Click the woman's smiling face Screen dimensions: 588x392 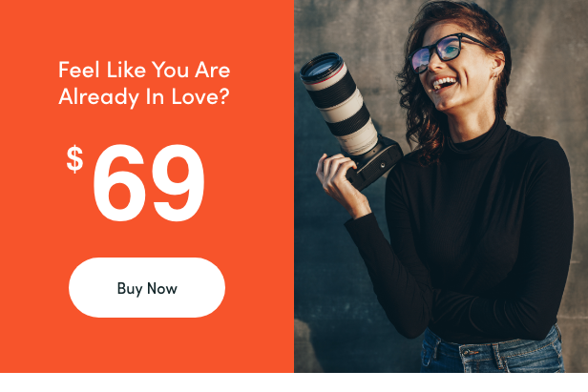click(x=451, y=72)
